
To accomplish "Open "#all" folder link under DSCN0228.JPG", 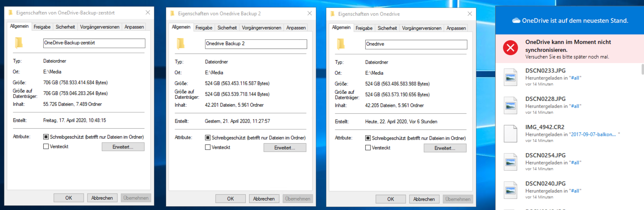I will [575, 106].
